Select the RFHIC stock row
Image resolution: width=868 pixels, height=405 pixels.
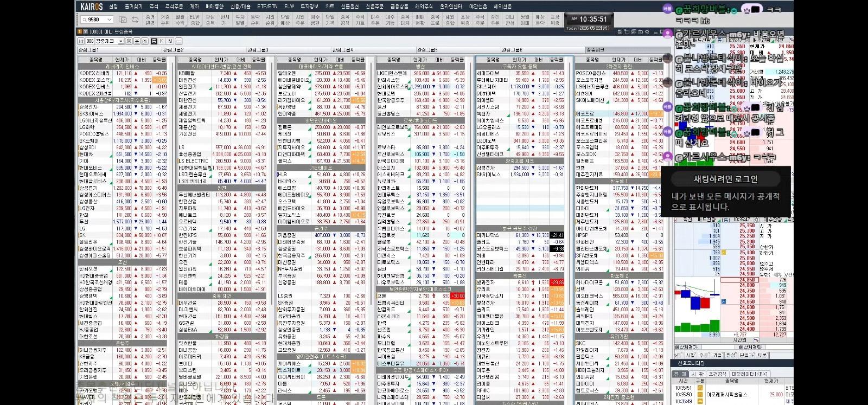tap(520, 390)
